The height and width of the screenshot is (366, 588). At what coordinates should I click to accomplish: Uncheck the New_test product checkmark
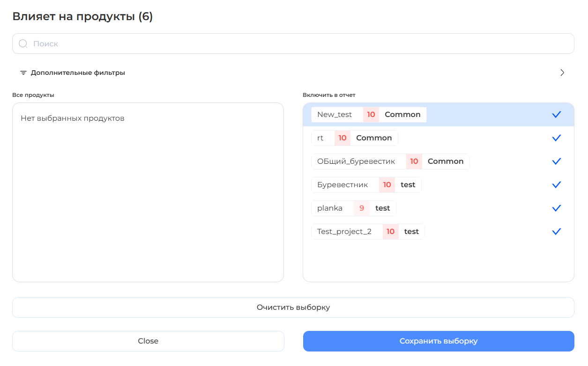[x=556, y=115]
